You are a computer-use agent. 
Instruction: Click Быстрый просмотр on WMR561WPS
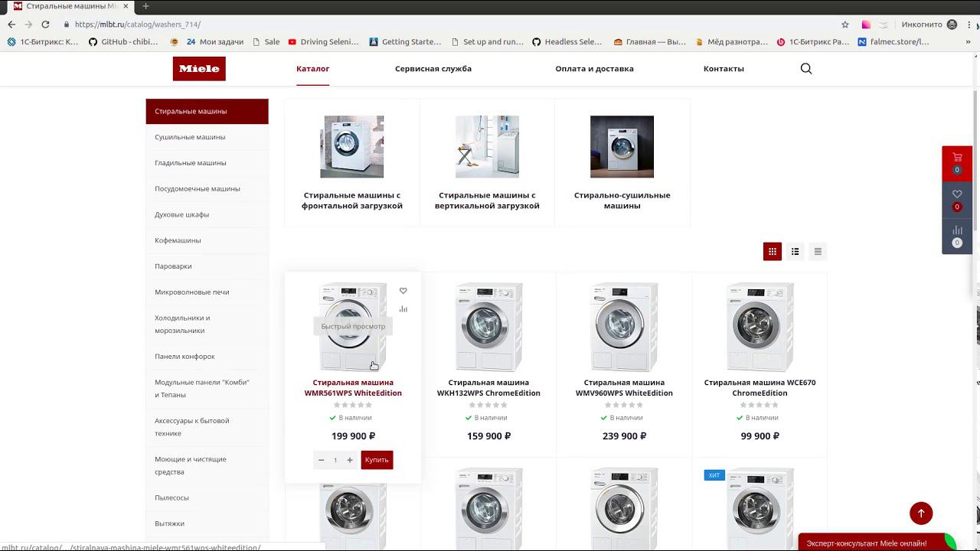353,326
